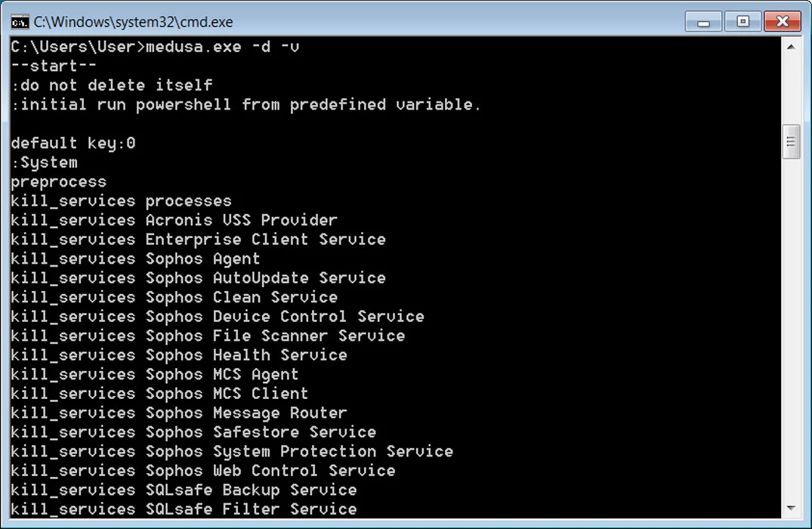Click the vertical scrollbar thumb
Screen dimensions: 812x529
pyautogui.click(x=791, y=141)
